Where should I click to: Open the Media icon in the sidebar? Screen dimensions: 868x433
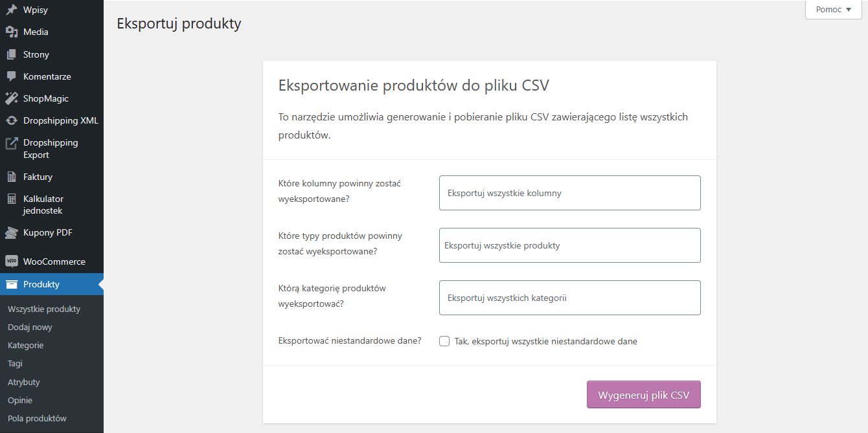11,32
